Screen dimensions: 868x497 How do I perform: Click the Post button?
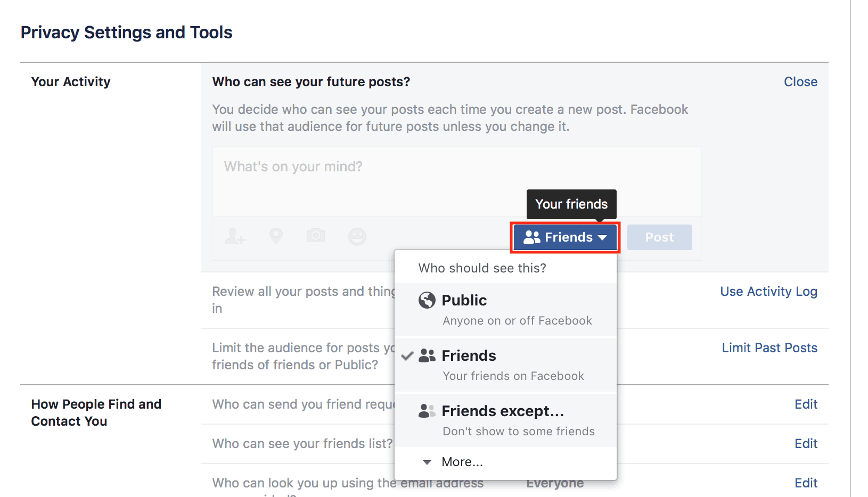pyautogui.click(x=659, y=237)
